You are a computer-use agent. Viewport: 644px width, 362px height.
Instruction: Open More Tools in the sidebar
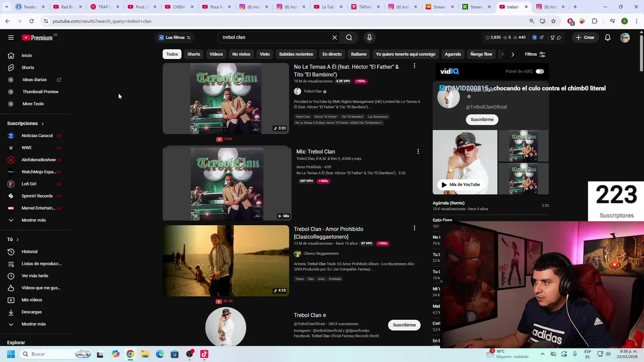[x=33, y=104]
